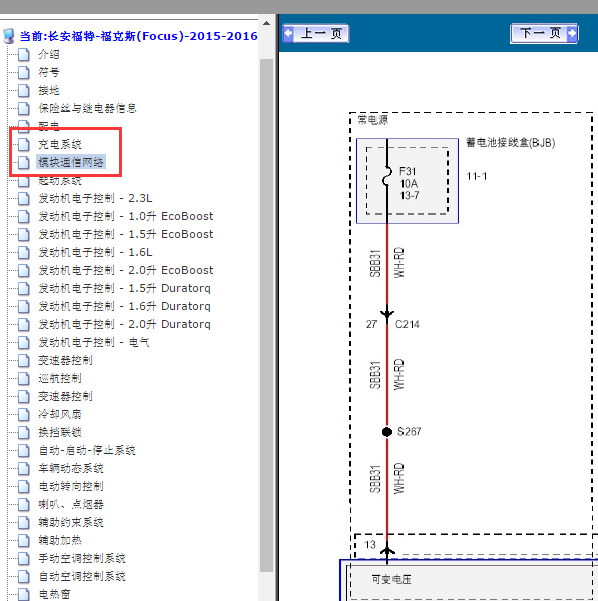Open 车辆动态系统 entry
This screenshot has height=601, width=598.
pos(71,469)
